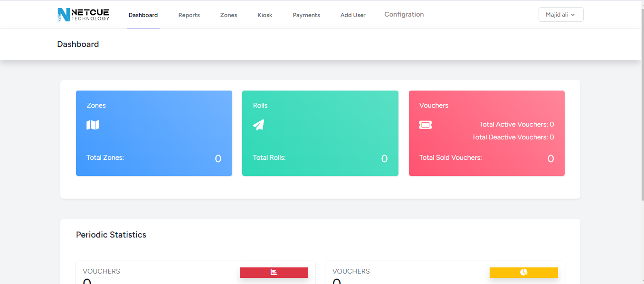Click the paper plane icon in Rolls card
The width and height of the screenshot is (644, 284).
(x=258, y=125)
